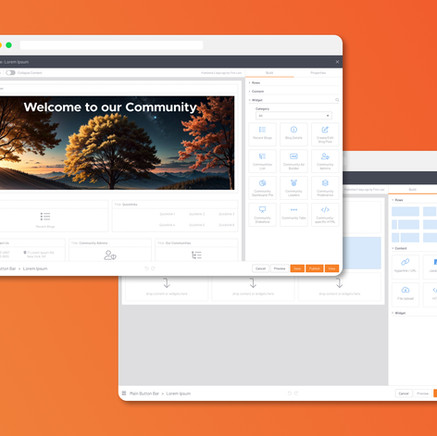
Task: Click the Publish button
Action: tap(314, 268)
